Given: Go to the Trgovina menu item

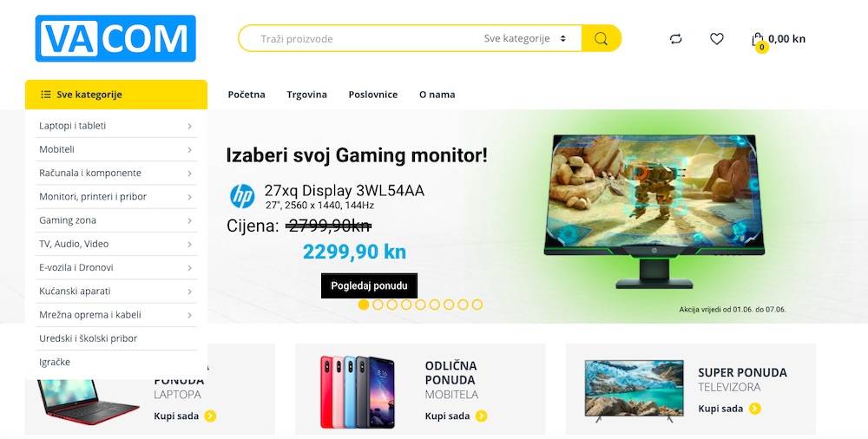Looking at the screenshot, I should 306,95.
